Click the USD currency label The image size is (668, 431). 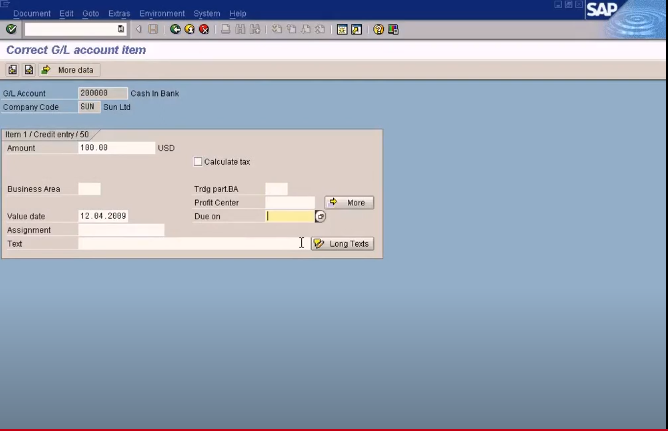166,148
